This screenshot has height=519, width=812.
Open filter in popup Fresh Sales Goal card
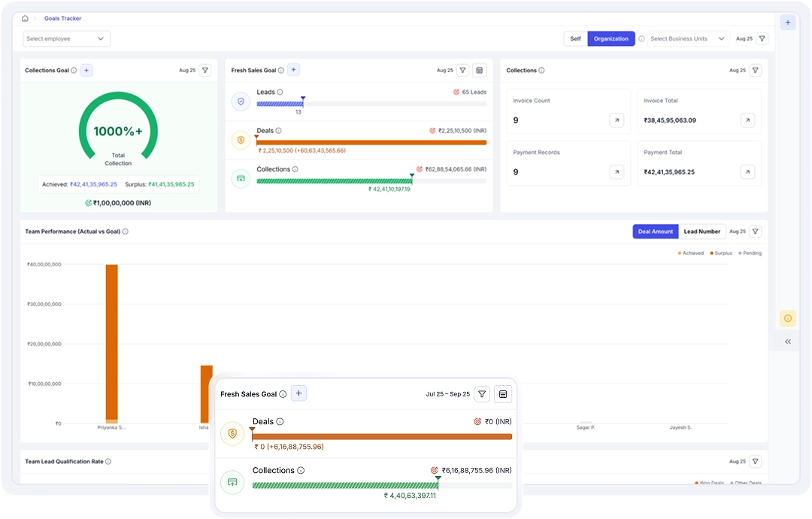coord(482,393)
